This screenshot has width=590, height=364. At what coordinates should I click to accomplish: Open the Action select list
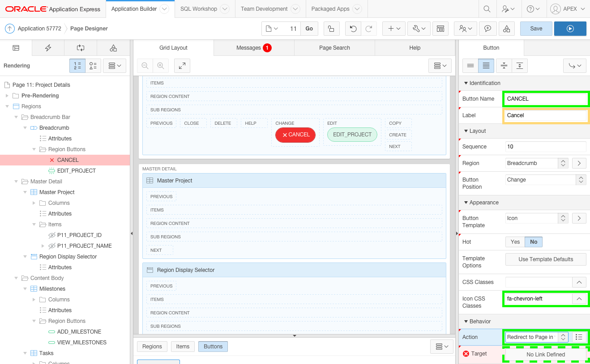pyautogui.click(x=537, y=337)
